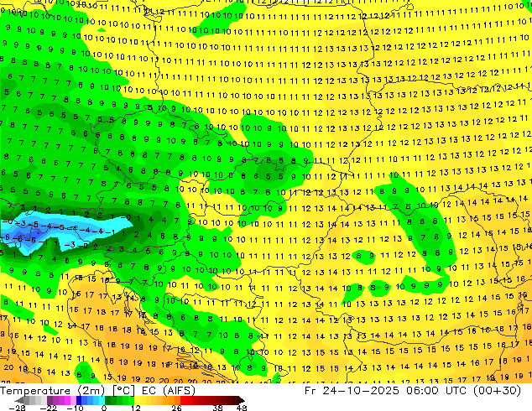Click the '26' legend value

176,408
